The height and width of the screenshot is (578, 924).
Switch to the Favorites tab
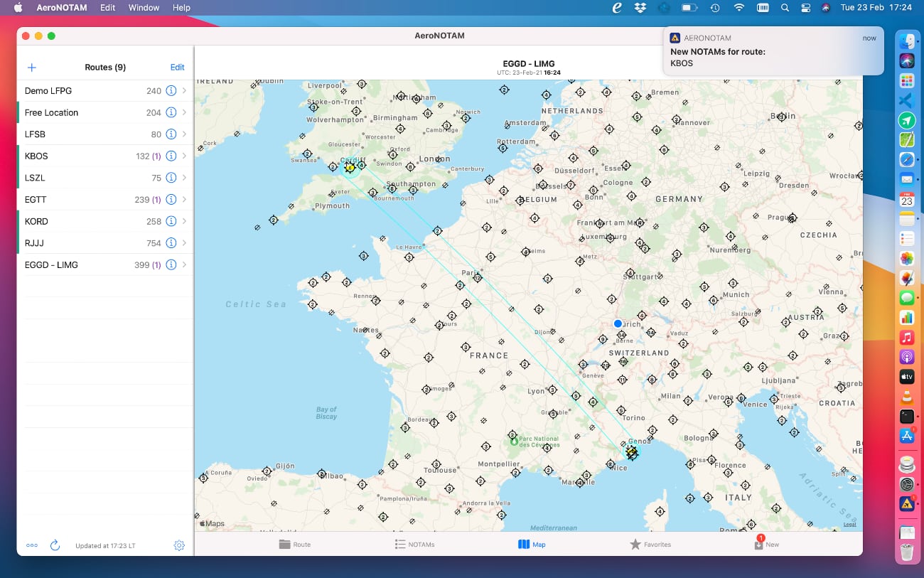coord(650,545)
